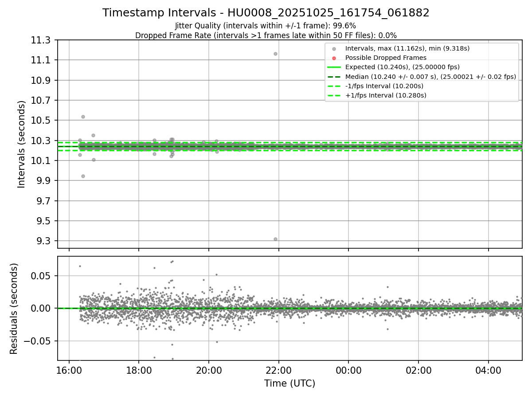
Task: Click legend entry '-1/fps Interval (10.200s)'
Action: [384, 86]
